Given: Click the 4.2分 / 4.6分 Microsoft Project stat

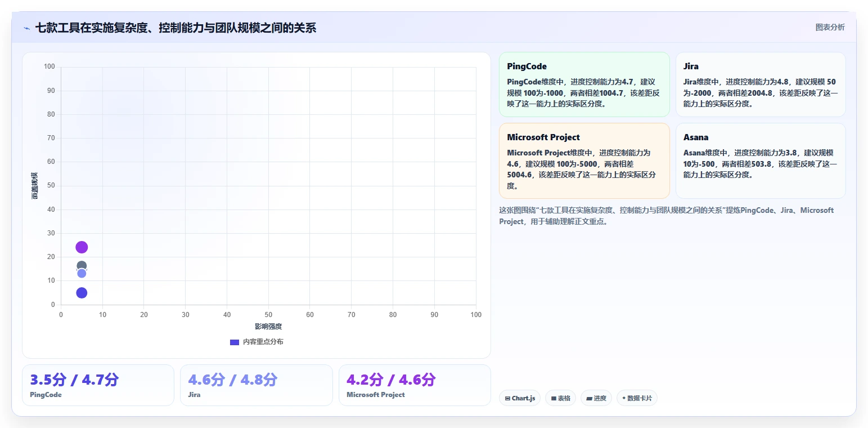Looking at the screenshot, I should coord(415,385).
